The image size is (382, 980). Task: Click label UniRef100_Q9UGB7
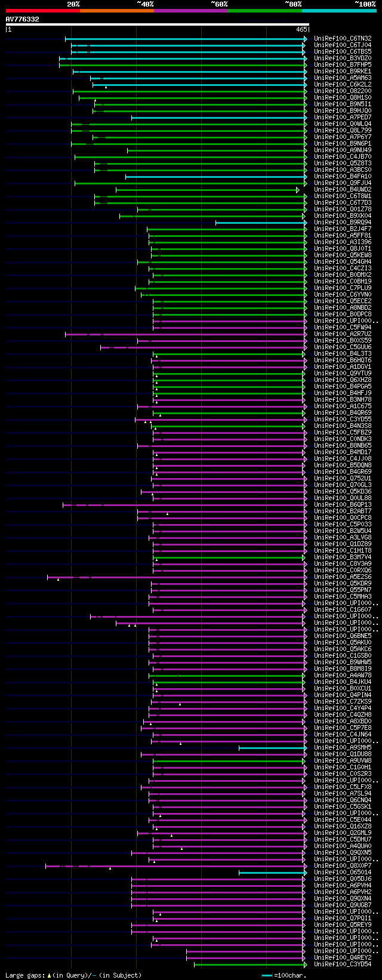[343, 905]
